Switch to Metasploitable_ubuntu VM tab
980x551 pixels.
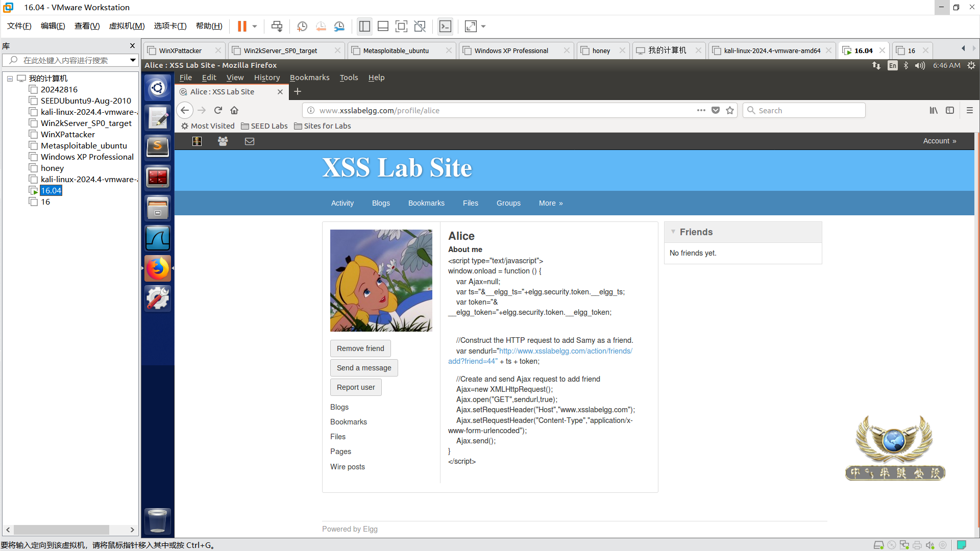(396, 51)
